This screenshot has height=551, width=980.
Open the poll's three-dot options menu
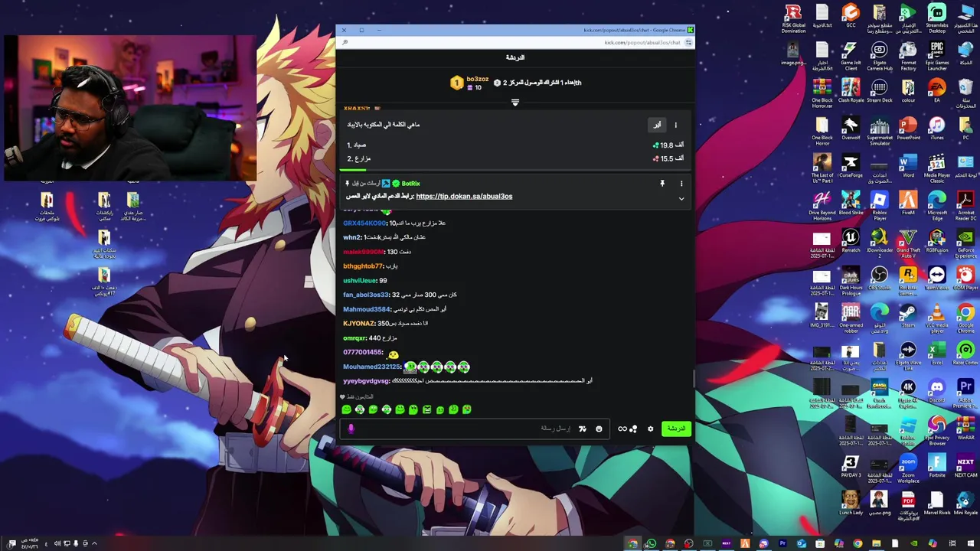[675, 125]
